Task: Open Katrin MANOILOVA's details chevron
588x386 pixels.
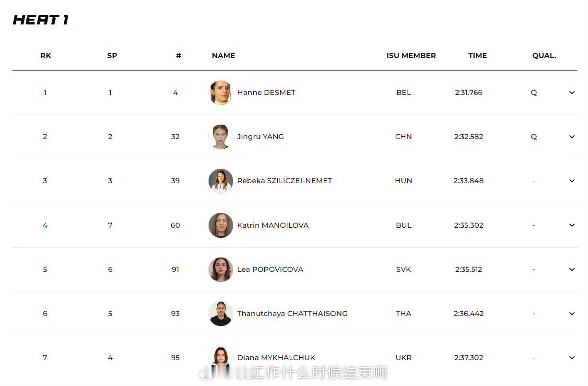Action: pos(572,225)
